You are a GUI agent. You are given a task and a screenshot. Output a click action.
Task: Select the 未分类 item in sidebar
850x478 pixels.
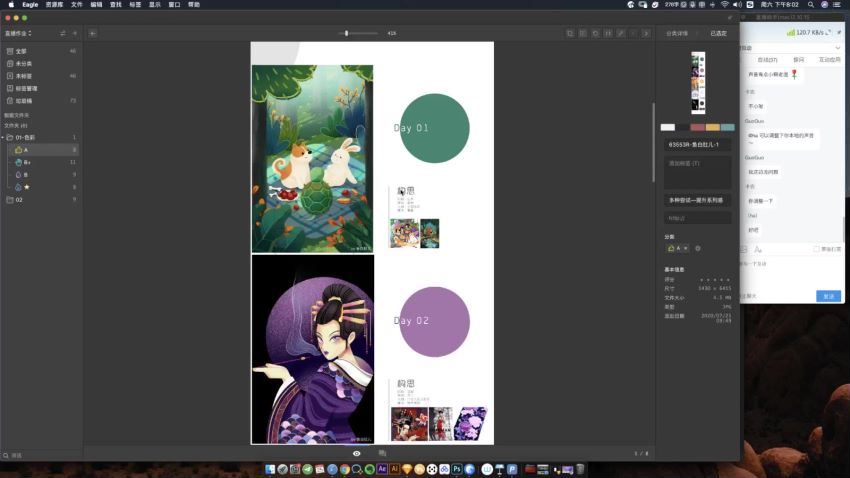pyautogui.click(x=41, y=63)
